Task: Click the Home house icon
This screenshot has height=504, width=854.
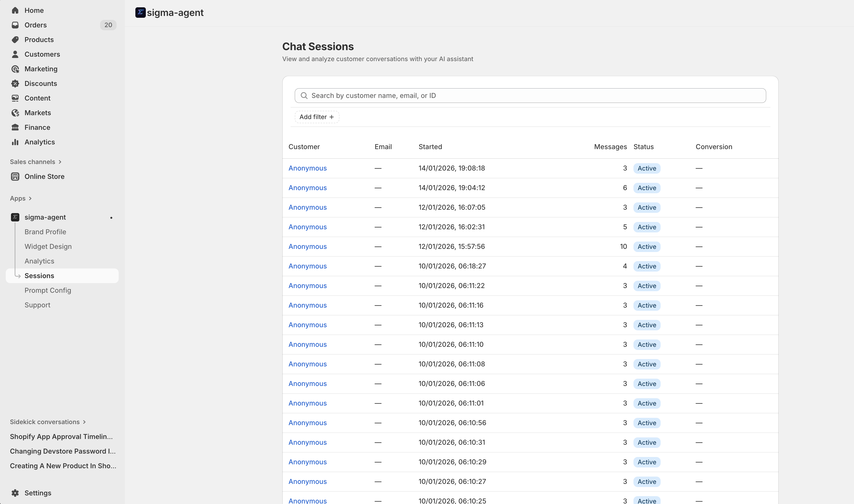Action: [15, 10]
